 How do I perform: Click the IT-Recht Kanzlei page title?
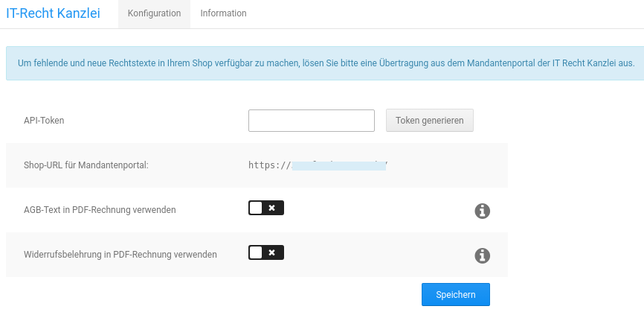[x=53, y=13]
